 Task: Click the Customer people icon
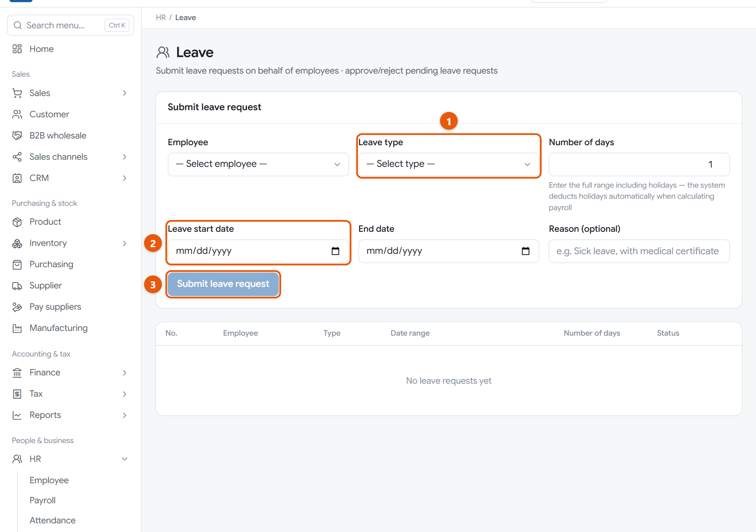coord(17,115)
